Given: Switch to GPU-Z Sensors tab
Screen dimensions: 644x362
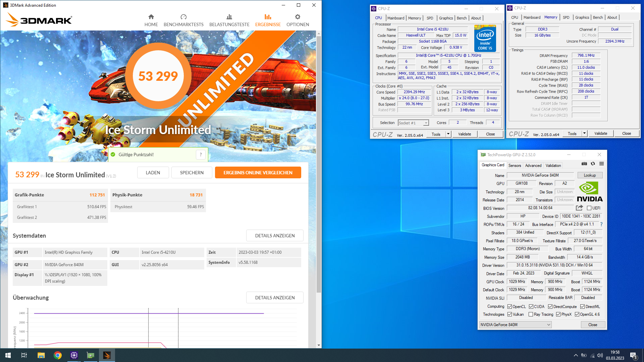Looking at the screenshot, I should coord(515,166).
